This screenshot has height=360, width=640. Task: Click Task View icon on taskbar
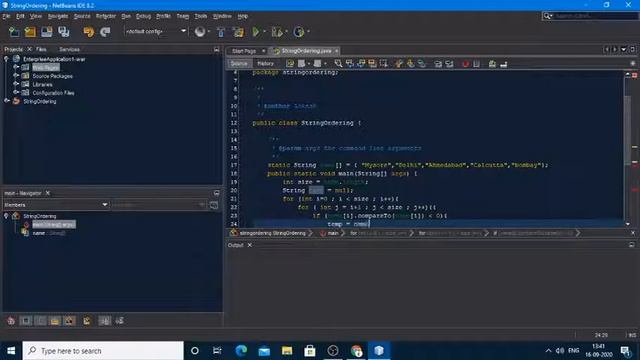click(217, 351)
